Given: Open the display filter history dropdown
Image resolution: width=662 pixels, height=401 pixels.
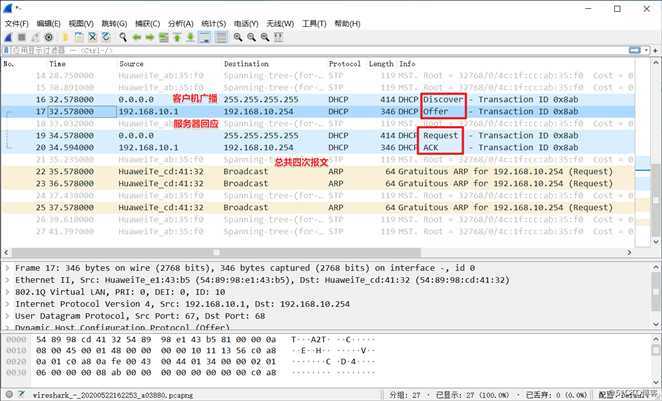Looking at the screenshot, I should coord(646,51).
